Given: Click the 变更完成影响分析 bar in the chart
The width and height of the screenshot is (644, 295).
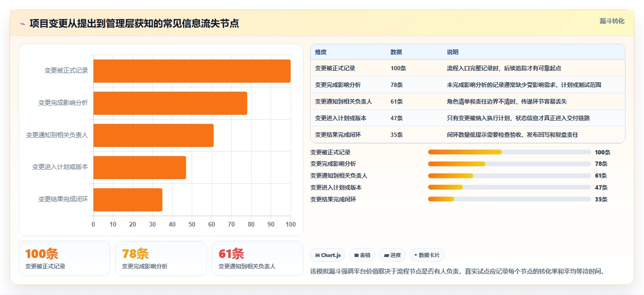Looking at the screenshot, I should tap(170, 103).
